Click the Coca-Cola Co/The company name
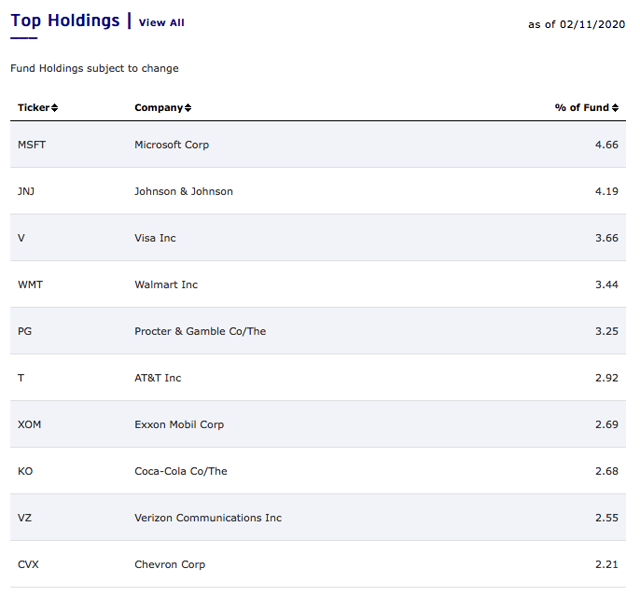Viewport: 640px width, 596px height. (x=181, y=471)
